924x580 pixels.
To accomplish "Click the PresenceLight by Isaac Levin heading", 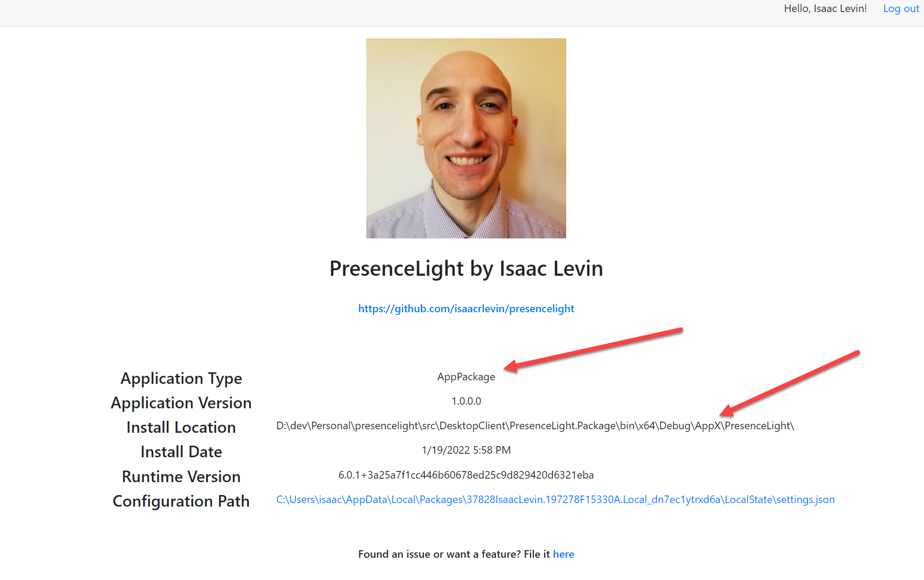I will click(466, 269).
